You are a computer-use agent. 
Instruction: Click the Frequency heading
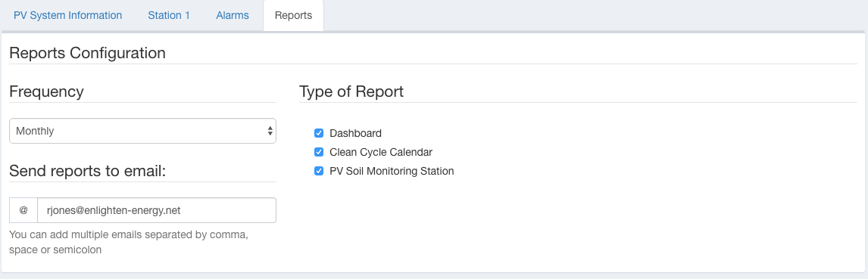click(46, 91)
